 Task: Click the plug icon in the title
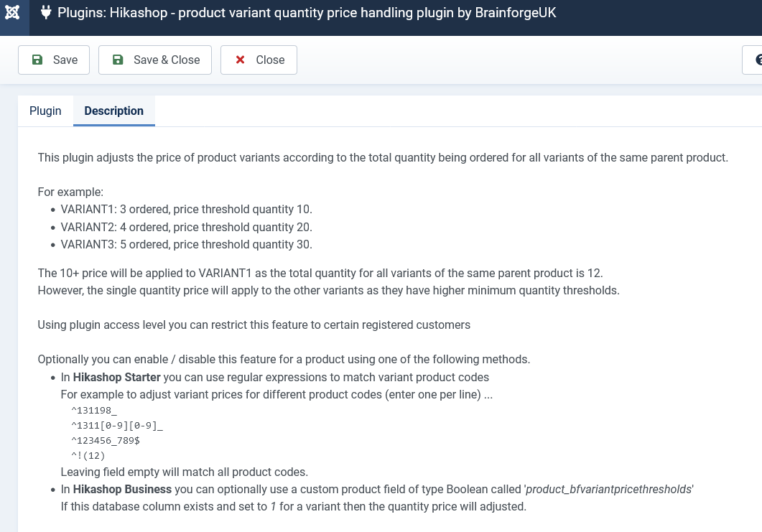[x=46, y=12]
